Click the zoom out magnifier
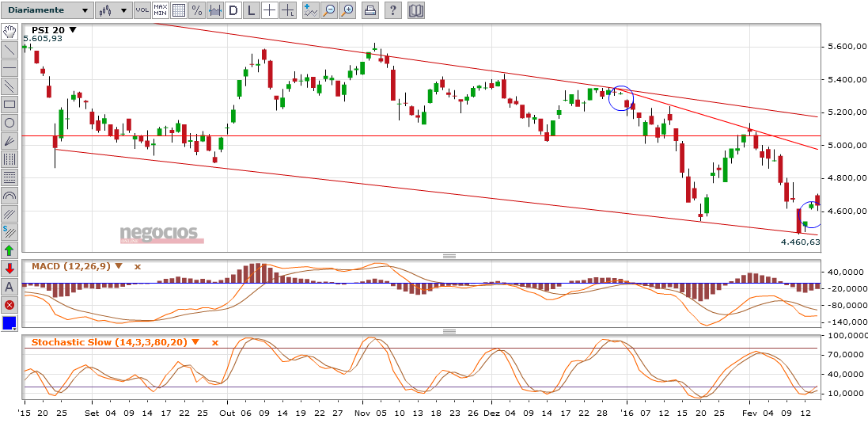The height and width of the screenshot is (423, 868). click(x=328, y=10)
